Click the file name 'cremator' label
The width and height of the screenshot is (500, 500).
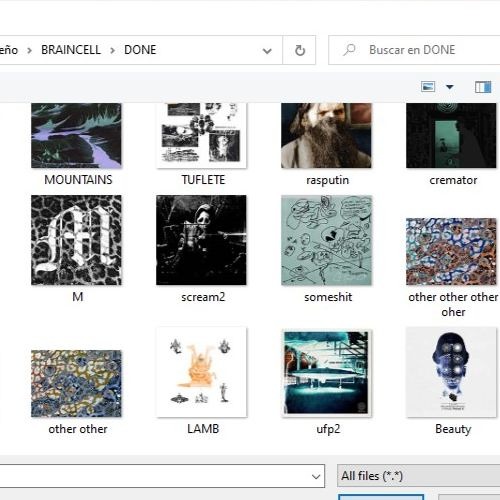click(453, 180)
